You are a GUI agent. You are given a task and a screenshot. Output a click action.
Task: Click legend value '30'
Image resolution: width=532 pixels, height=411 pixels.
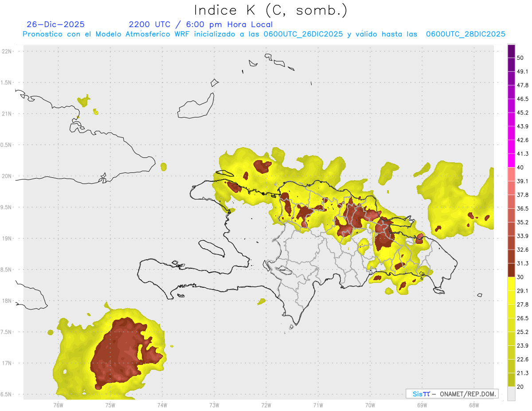click(x=520, y=277)
